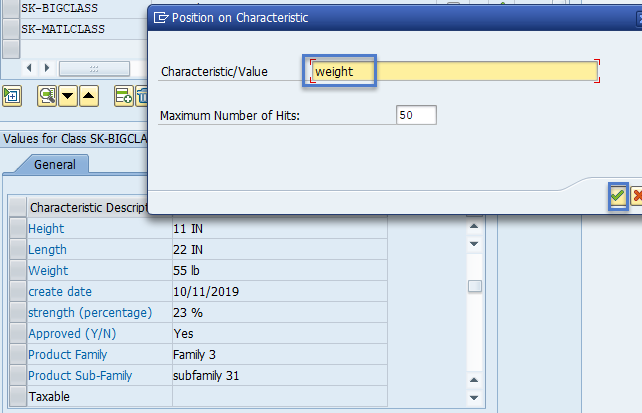The image size is (642, 413).
Task: Click the Find characteristic magnifier icon
Action: click(46, 96)
